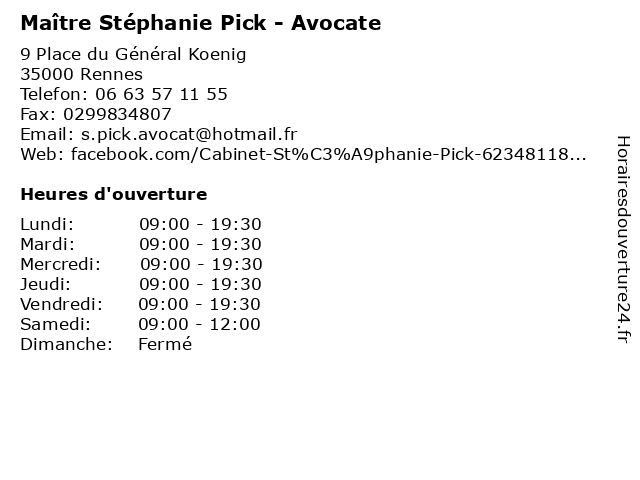Click the Lundi day label

click(x=47, y=224)
